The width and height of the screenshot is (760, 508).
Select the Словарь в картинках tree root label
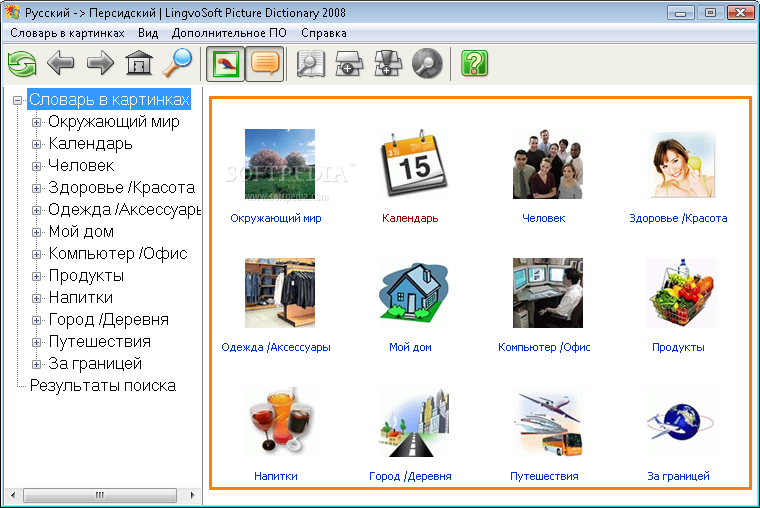[x=109, y=99]
